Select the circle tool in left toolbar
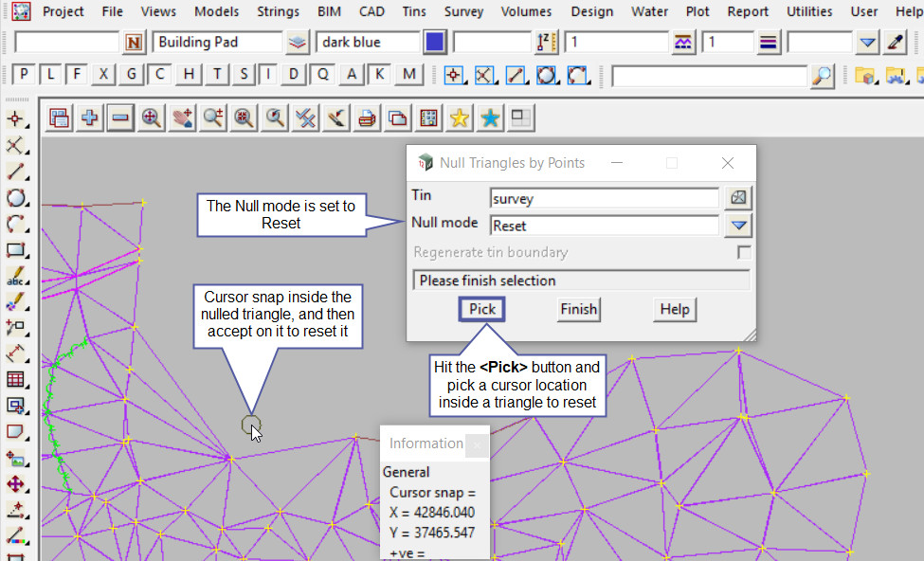Screen dimensions: 924x561 15,198
